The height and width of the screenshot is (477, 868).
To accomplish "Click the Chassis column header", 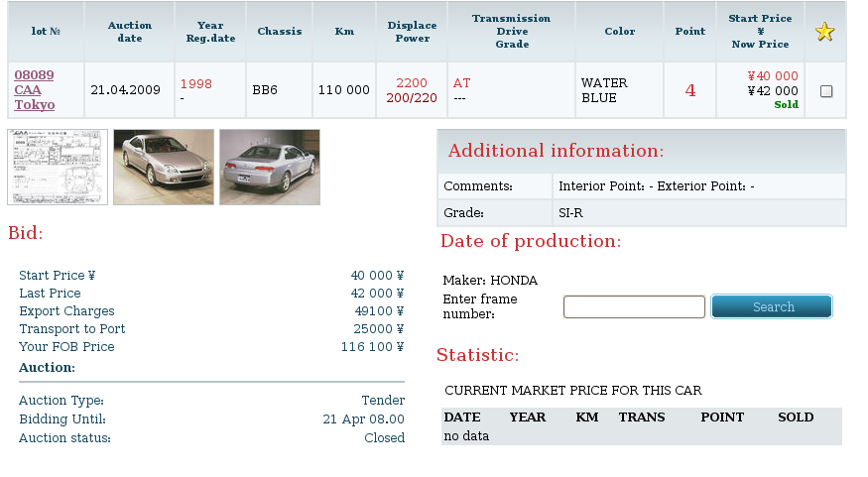I will tap(280, 32).
